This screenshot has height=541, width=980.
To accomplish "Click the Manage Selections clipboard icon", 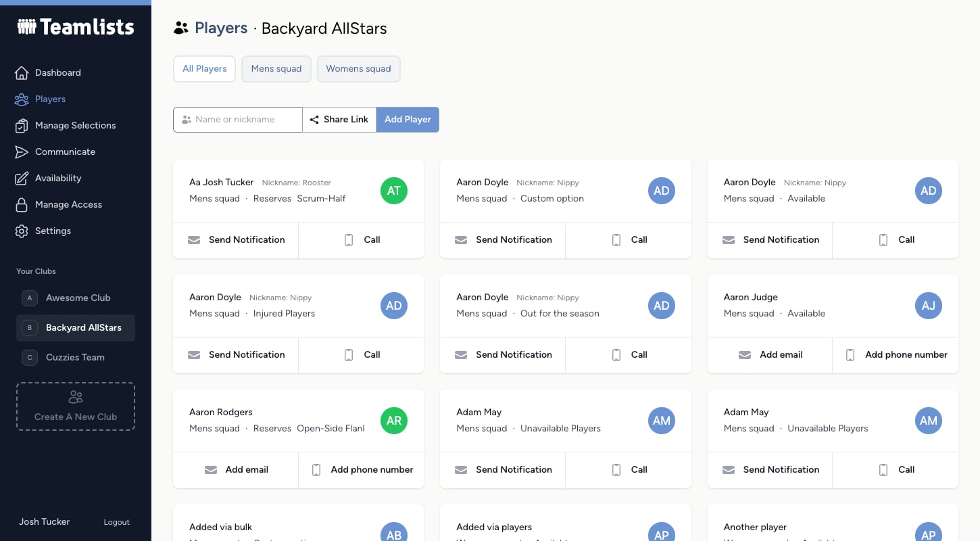I will [x=22, y=125].
